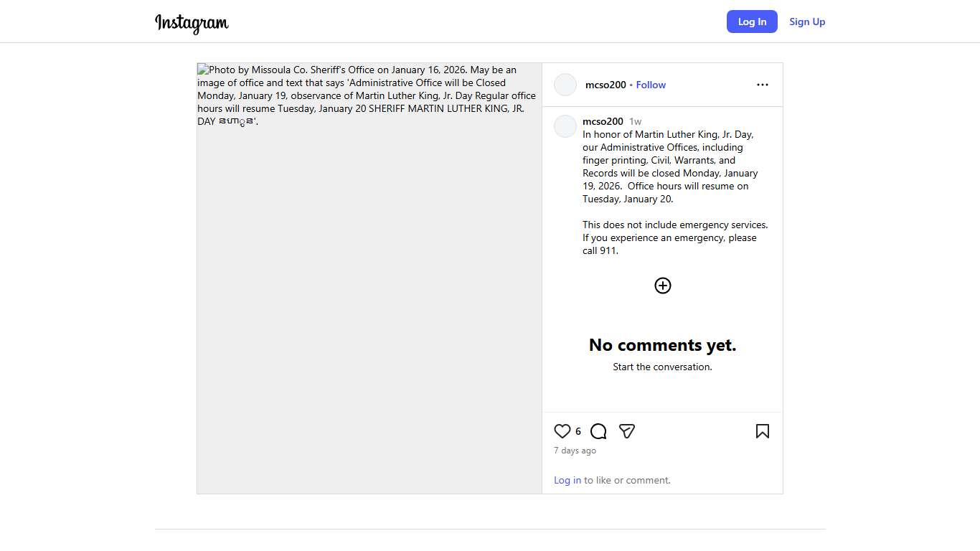Click the 'Start the conversation' text
980x551 pixels.
tap(662, 367)
